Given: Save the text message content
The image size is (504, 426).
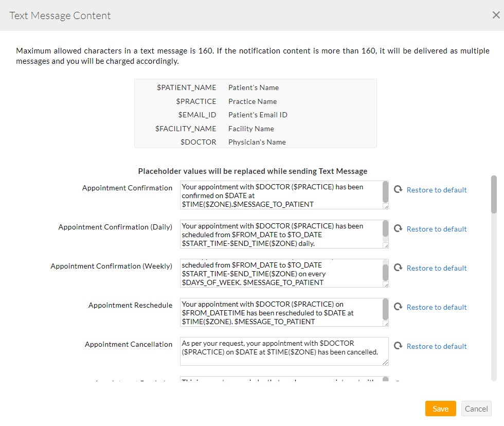Looking at the screenshot, I should (440, 409).
